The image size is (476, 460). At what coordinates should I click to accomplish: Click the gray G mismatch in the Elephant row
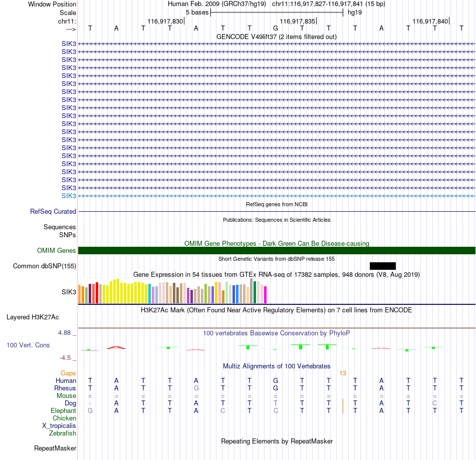point(90,410)
